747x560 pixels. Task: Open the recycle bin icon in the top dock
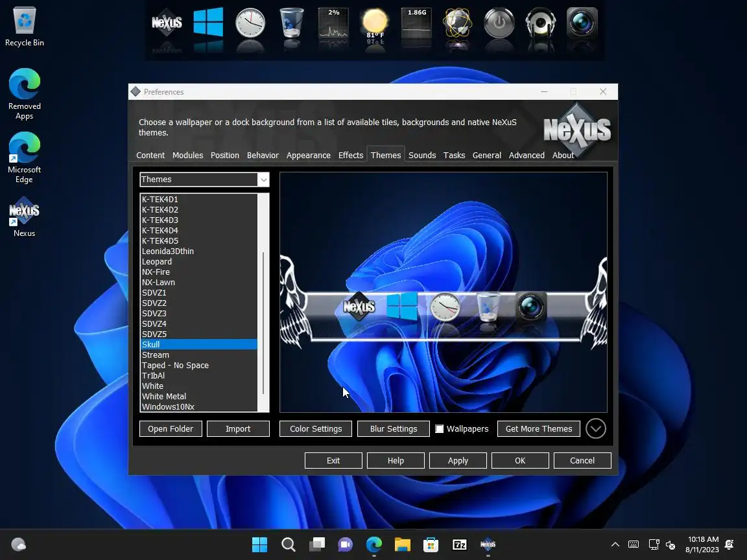tap(292, 23)
